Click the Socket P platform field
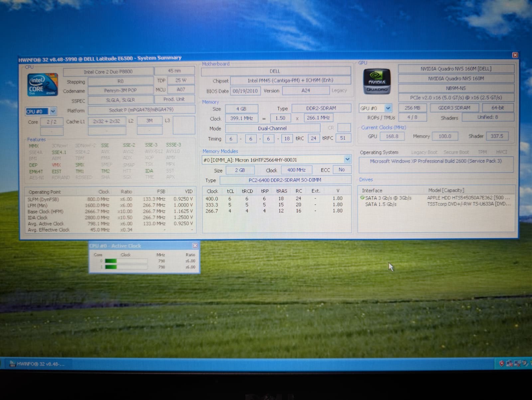 click(x=141, y=110)
